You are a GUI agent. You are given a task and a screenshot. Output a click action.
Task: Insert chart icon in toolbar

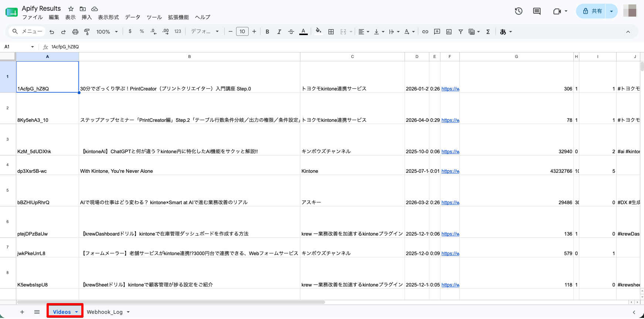[x=449, y=32]
